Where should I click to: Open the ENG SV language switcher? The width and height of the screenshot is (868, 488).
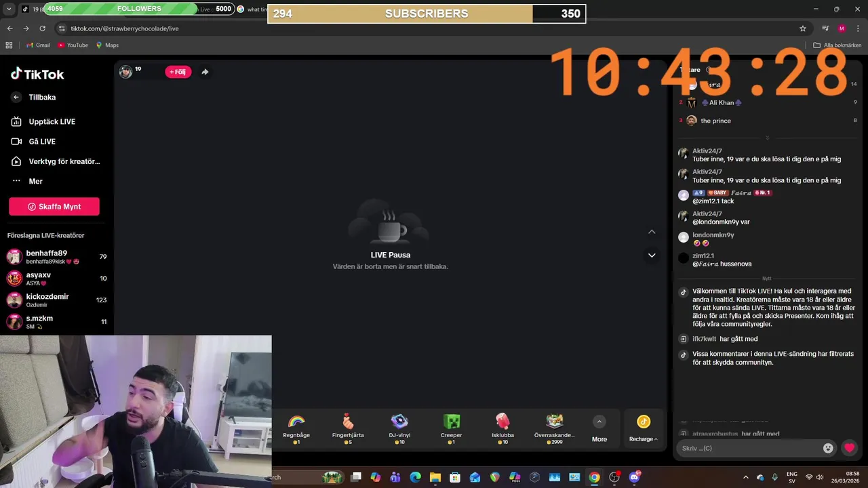tap(791, 477)
